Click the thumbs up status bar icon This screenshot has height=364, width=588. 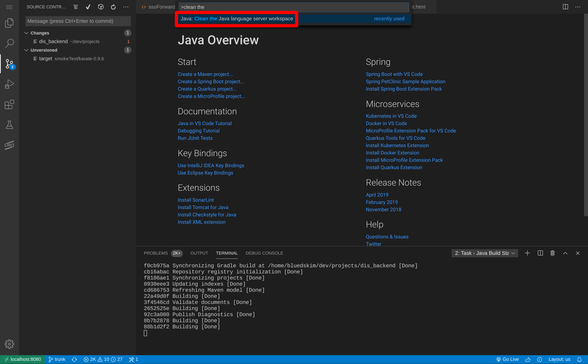tap(528, 359)
